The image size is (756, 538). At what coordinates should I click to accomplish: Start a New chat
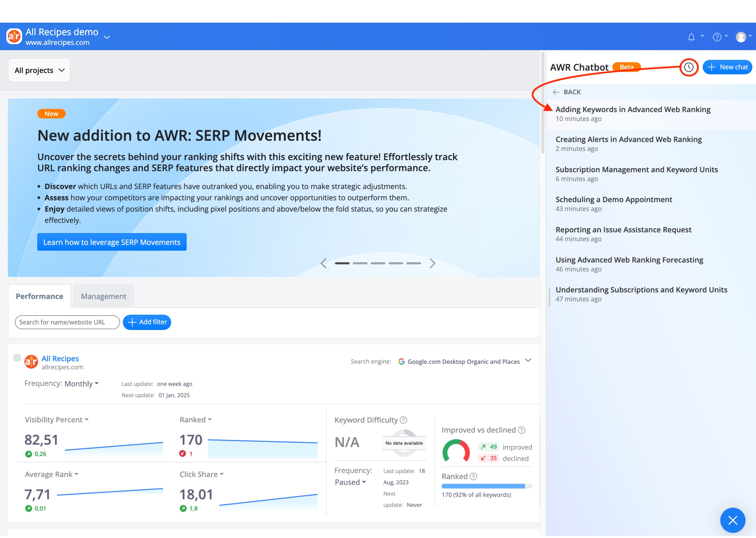click(x=727, y=67)
